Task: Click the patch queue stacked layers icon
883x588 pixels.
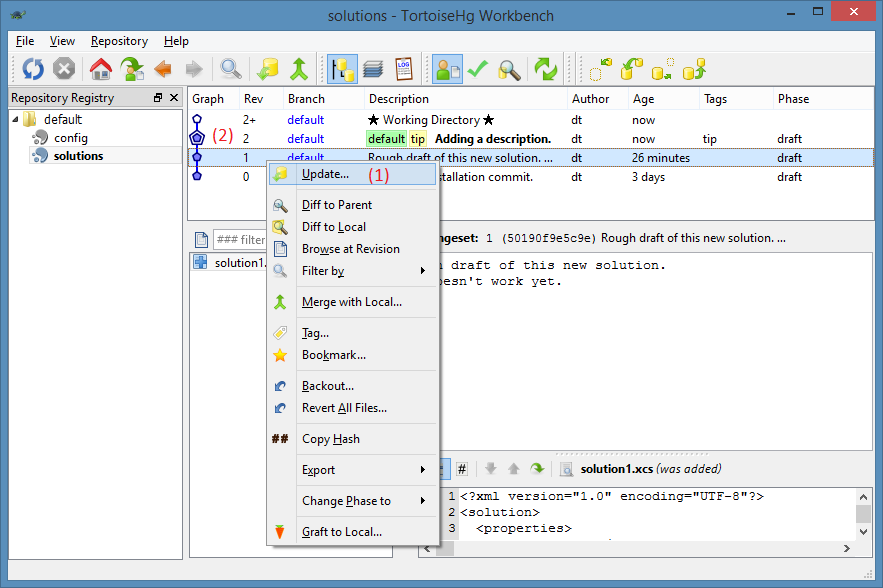Action: click(373, 69)
